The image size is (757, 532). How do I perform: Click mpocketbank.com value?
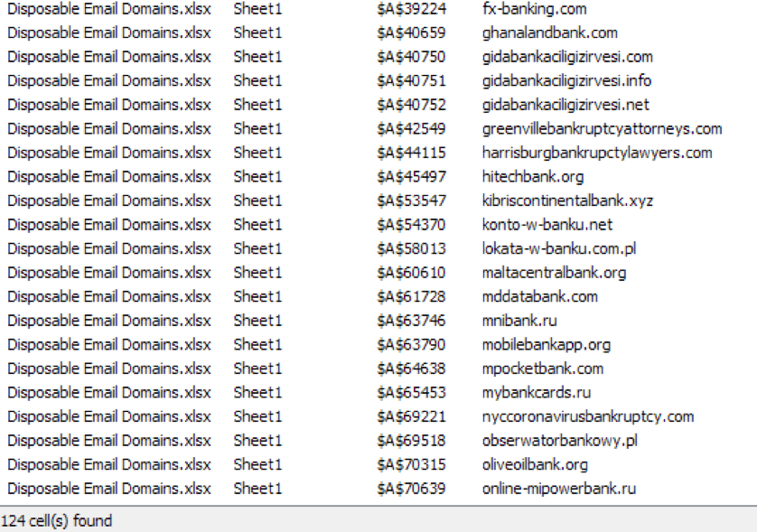tap(543, 369)
